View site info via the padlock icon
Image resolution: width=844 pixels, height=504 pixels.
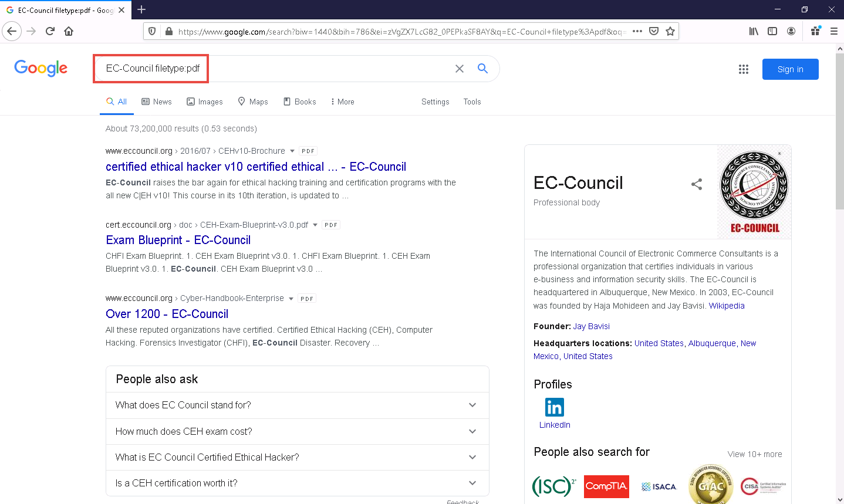168,31
